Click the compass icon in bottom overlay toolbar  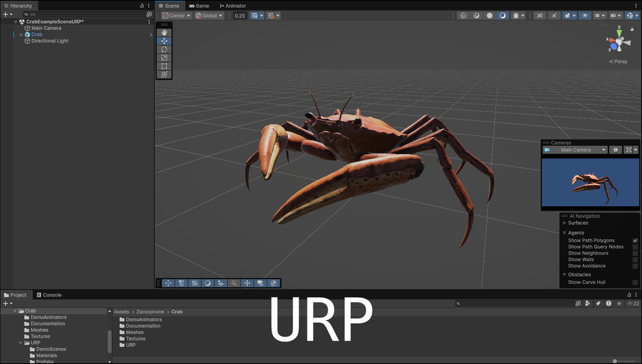pyautogui.click(x=273, y=283)
